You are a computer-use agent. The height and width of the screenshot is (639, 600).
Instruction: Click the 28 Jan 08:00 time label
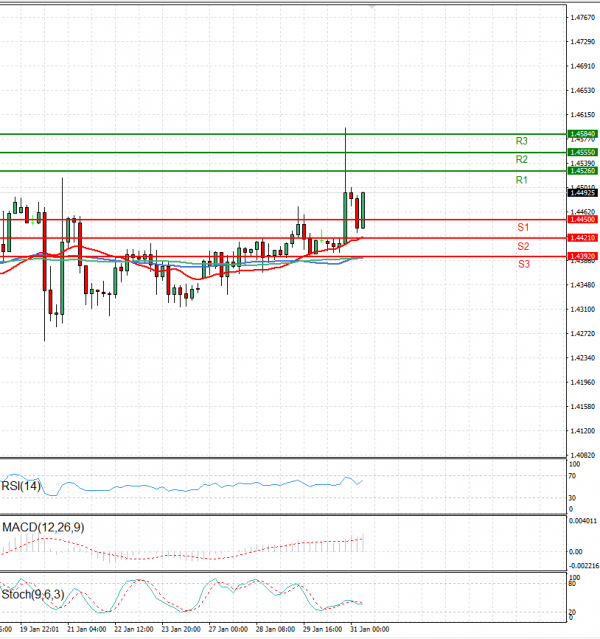(x=275, y=629)
